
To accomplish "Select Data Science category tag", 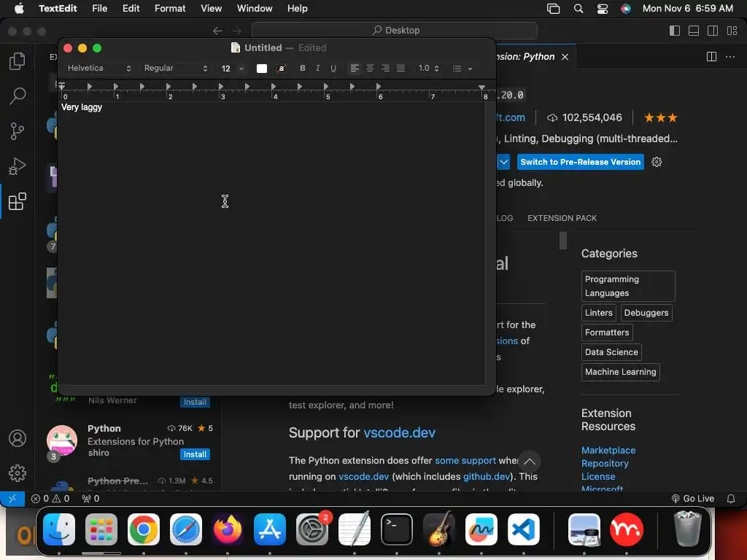I will [611, 352].
